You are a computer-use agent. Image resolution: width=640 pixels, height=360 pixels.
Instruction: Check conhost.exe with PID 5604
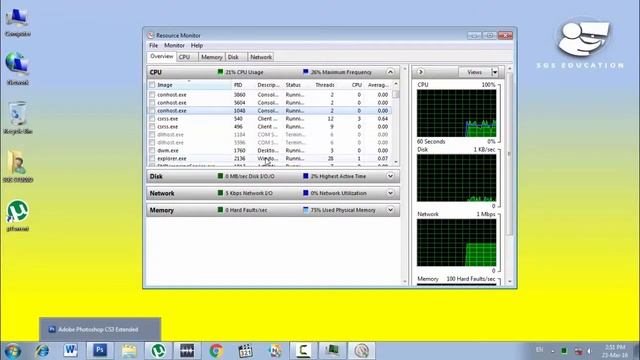click(x=152, y=103)
